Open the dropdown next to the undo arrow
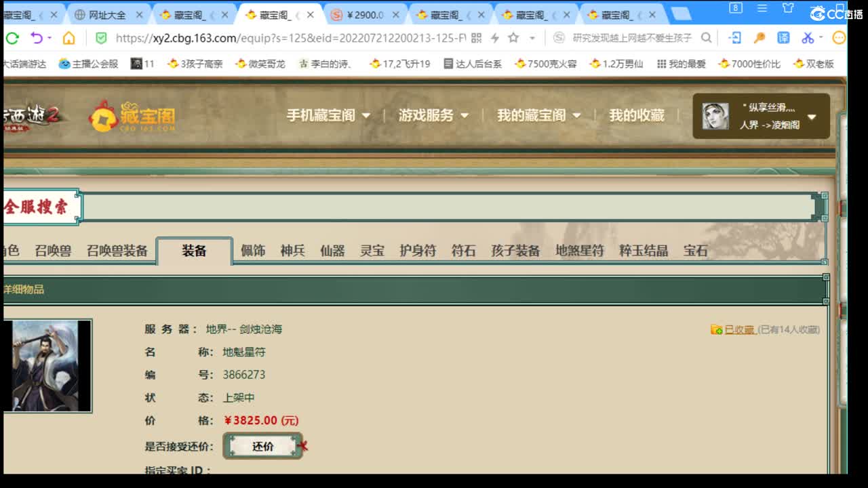 pos(50,38)
